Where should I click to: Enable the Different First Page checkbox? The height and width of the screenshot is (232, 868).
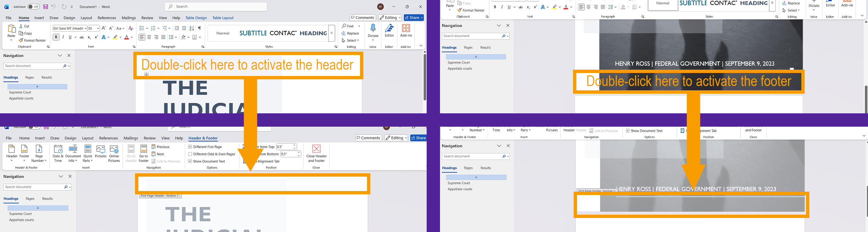click(190, 147)
